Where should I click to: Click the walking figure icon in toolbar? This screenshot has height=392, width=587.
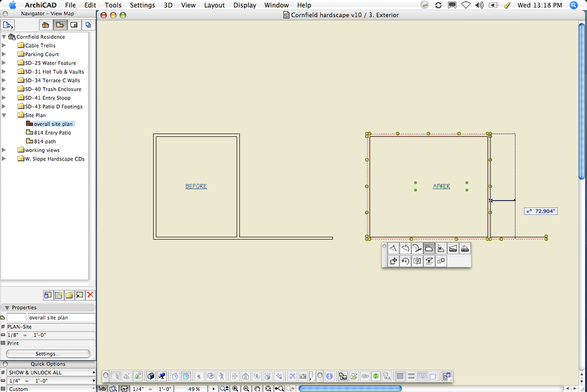[x=222, y=376]
